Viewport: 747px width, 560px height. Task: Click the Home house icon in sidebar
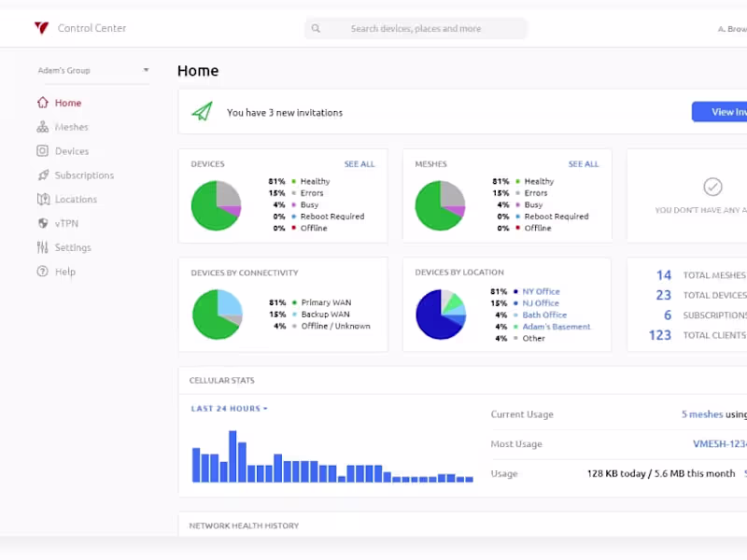[42, 103]
